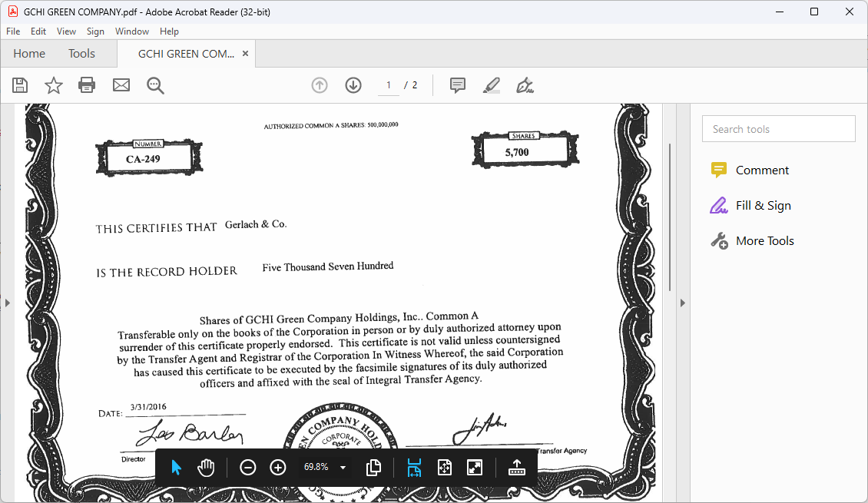Viewport: 868px width, 503px height.
Task: Open the find text magnifier icon
Action: [156, 85]
